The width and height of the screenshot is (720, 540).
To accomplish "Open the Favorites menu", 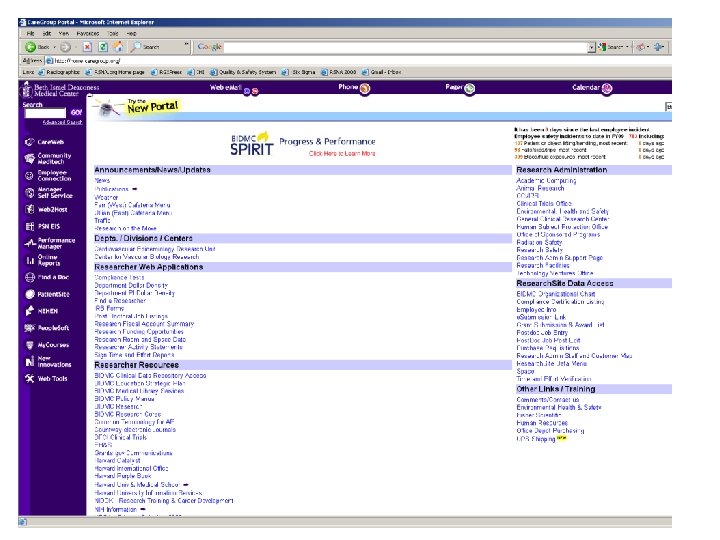I will [x=87, y=34].
